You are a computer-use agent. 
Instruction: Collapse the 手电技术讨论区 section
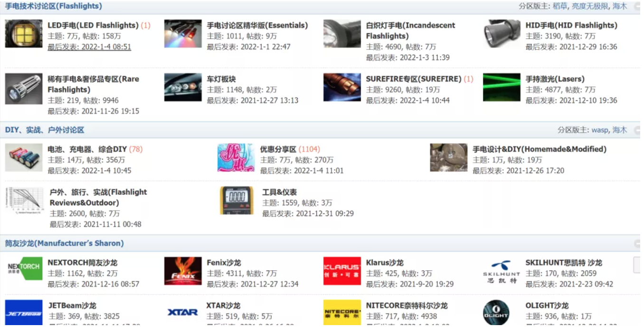pos(637,7)
